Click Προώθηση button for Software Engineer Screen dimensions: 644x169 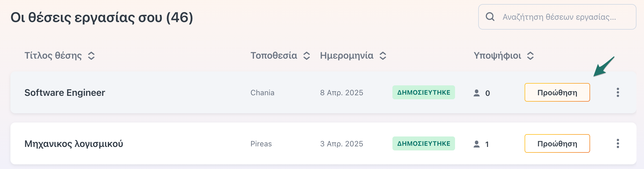[x=557, y=92]
